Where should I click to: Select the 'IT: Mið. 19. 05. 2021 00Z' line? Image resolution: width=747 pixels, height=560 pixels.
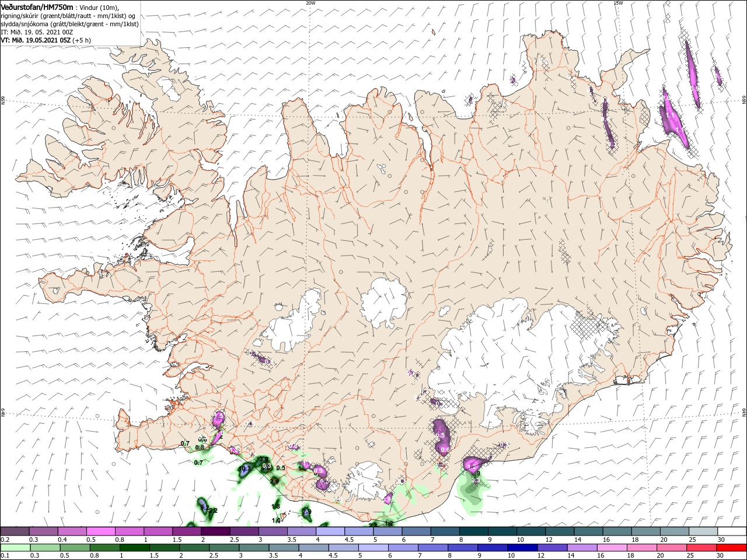(37, 32)
